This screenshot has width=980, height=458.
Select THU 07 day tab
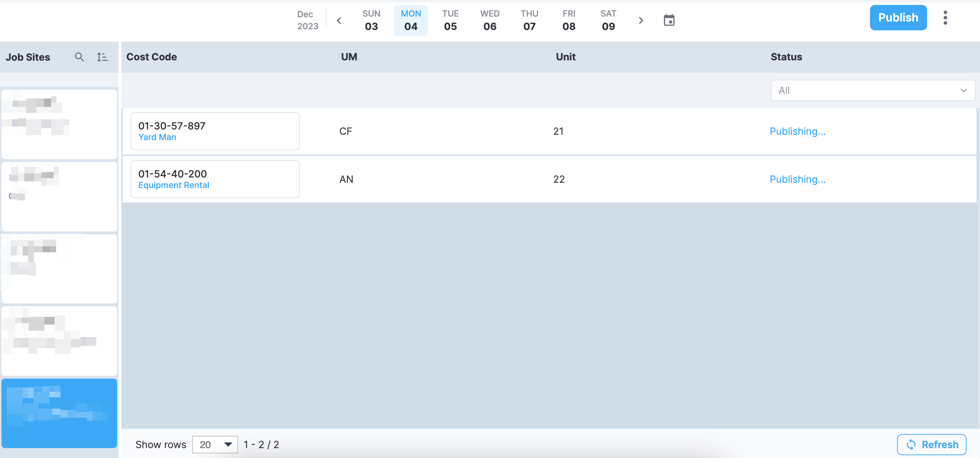(x=529, y=20)
